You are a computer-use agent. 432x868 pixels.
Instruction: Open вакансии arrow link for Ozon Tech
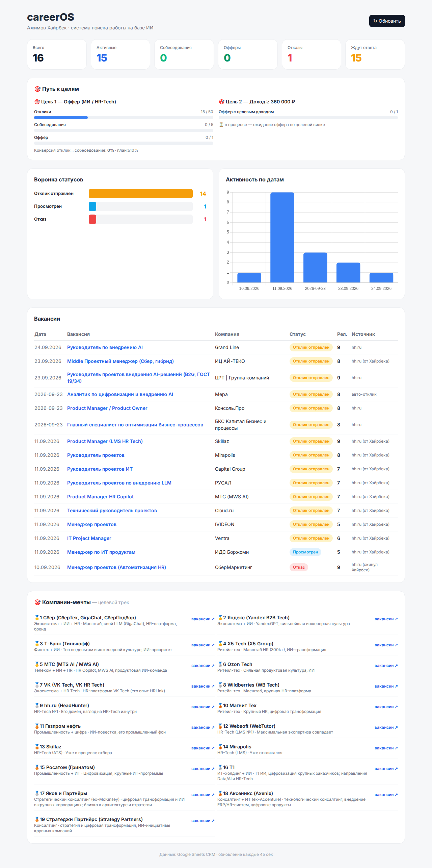pos(386,666)
